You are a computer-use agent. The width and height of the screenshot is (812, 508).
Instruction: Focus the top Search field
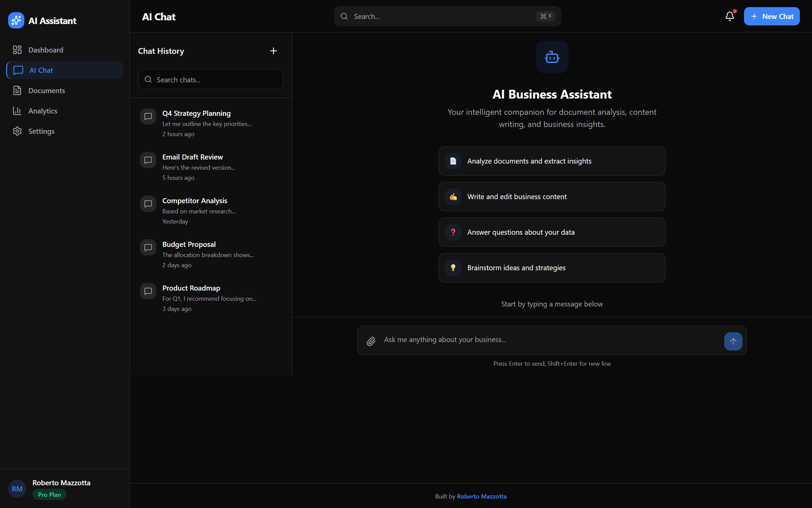pos(447,16)
